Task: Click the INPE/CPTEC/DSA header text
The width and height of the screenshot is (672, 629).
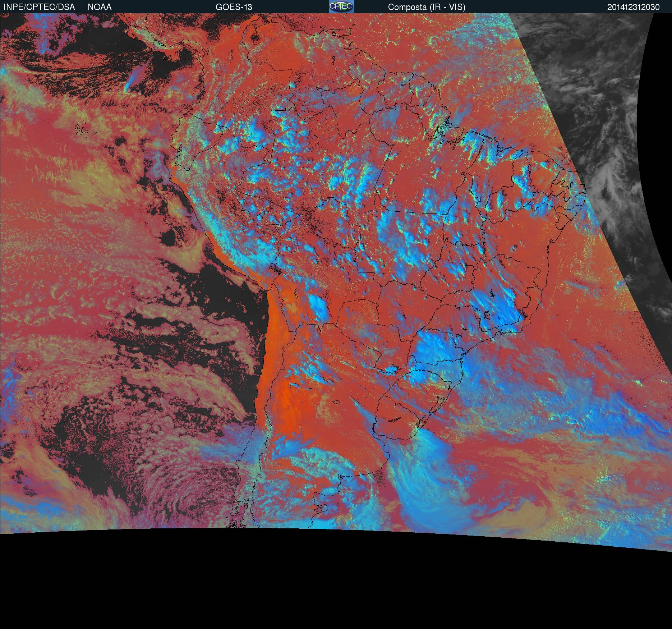Action: tap(39, 7)
